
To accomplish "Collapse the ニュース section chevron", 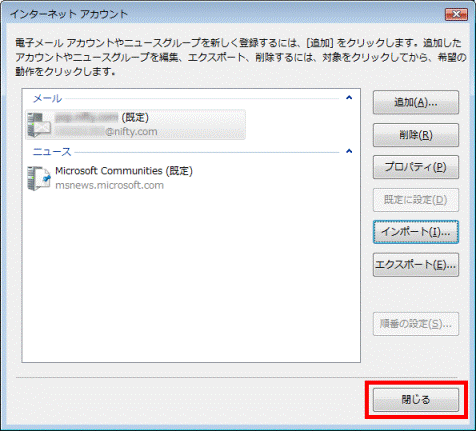I will point(349,151).
